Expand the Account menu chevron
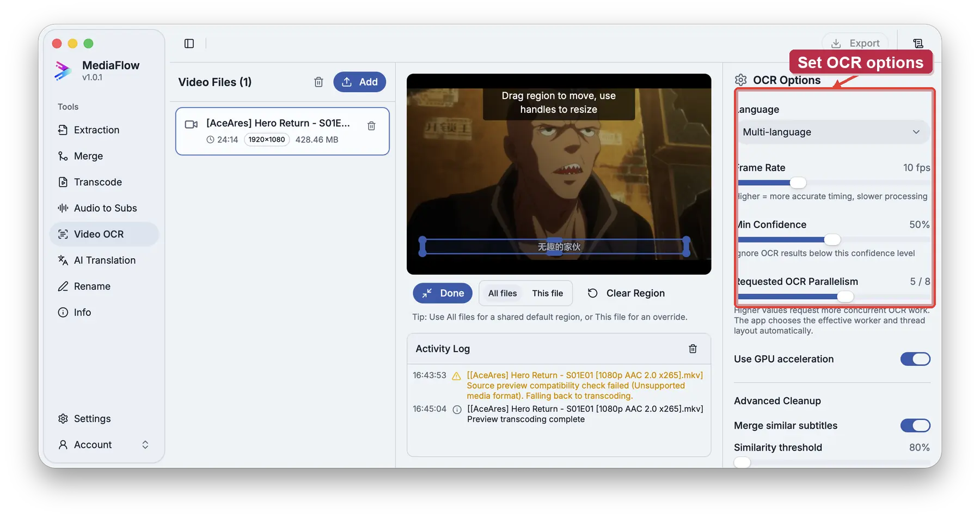 [145, 445]
